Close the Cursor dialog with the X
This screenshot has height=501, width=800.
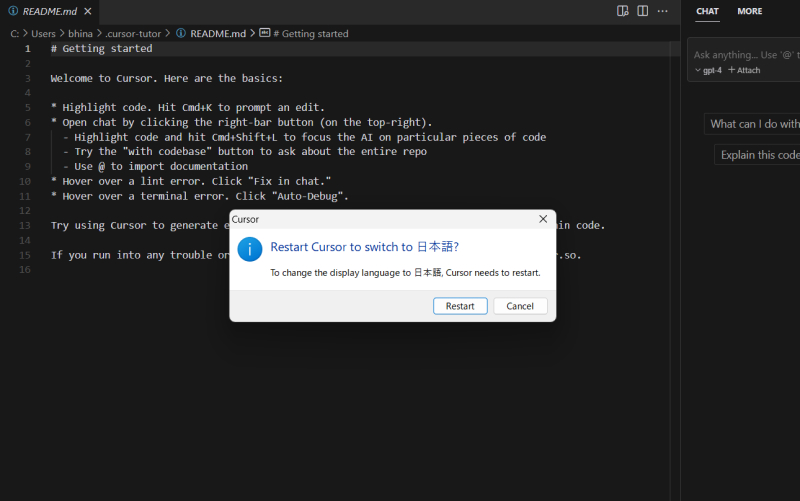click(543, 218)
